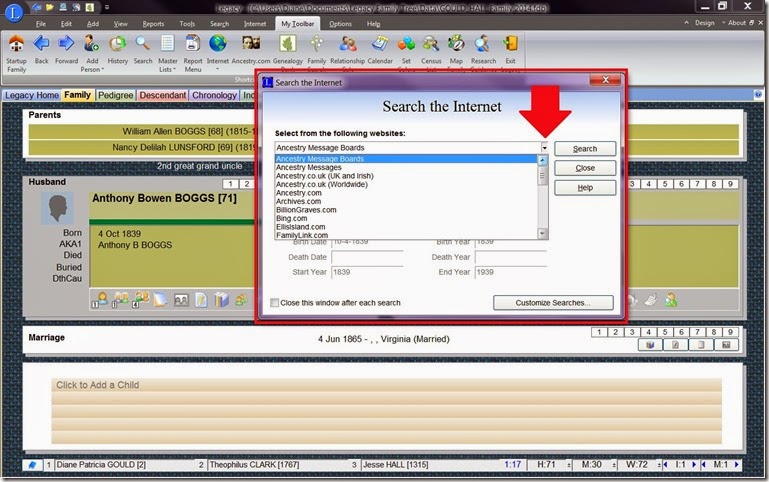Click the Search button in dialog
Screen dimensions: 769x482
[585, 149]
